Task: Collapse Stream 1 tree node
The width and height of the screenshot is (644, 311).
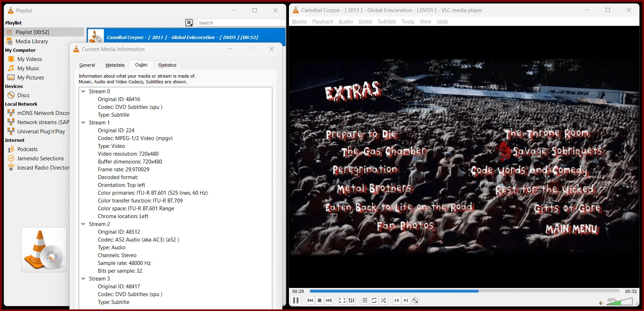Action: [83, 122]
